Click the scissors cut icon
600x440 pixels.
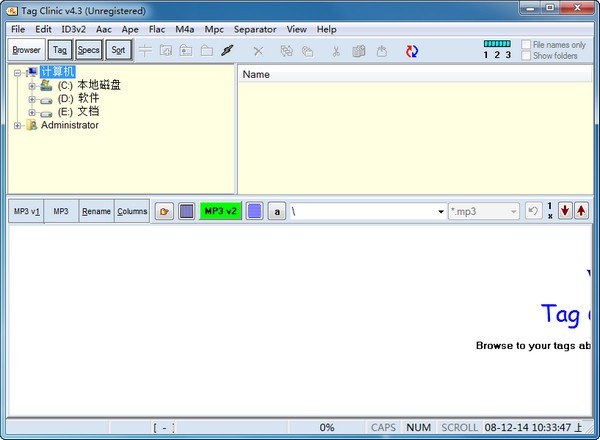(336, 51)
